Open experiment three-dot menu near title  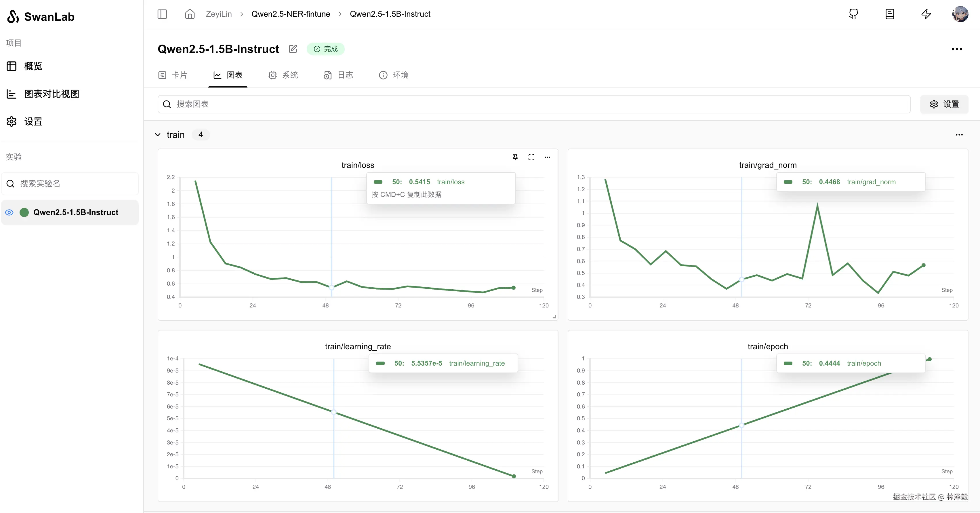click(956, 49)
